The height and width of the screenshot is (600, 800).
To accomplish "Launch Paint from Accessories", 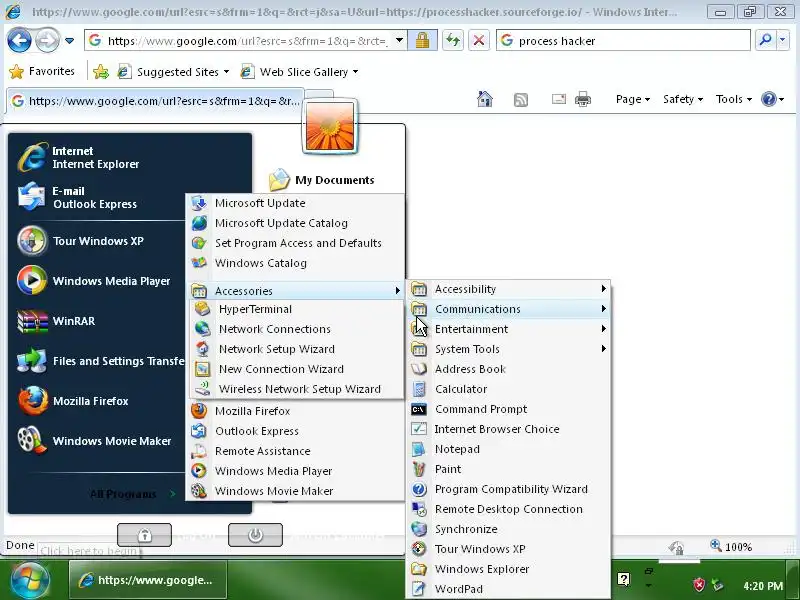I will tap(509, 469).
